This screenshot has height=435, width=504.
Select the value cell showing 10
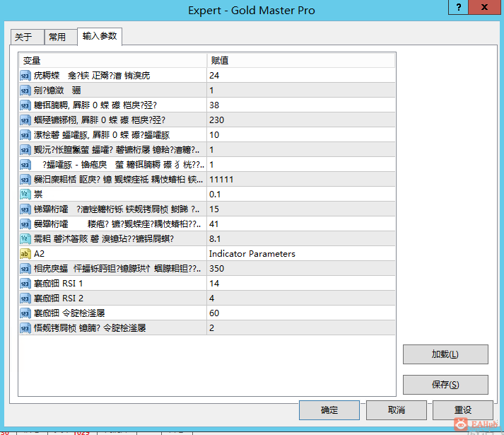coord(301,135)
